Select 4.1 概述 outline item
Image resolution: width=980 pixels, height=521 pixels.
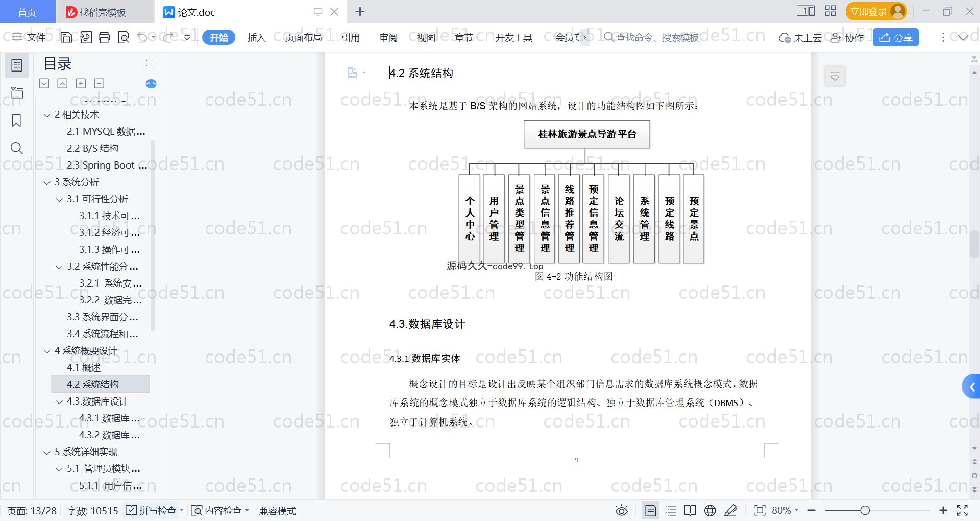[x=84, y=368]
